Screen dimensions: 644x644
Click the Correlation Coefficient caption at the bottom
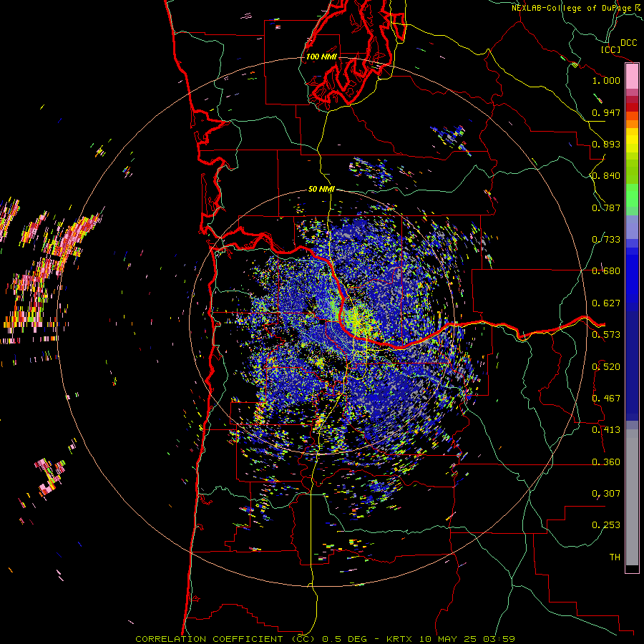tap(325, 639)
